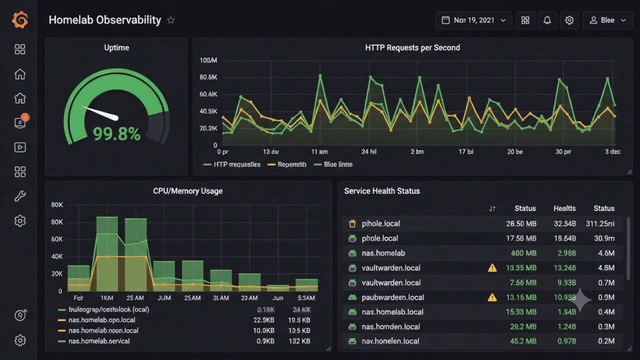Click the 132 KB value in CPU legend
Image resolution: width=640 pixels, height=360 pixels.
[x=300, y=341]
